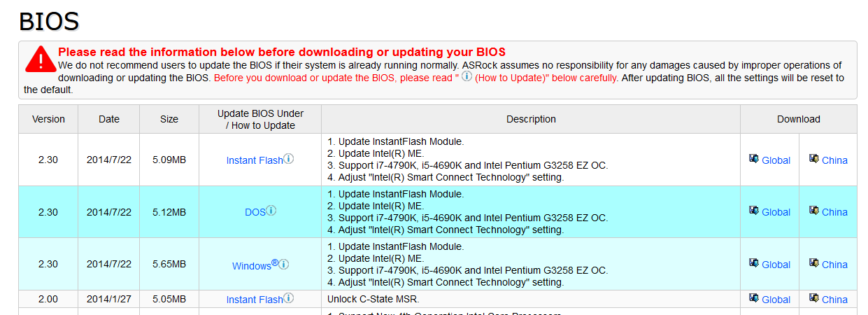Click download icon before Global in Windows row
This screenshot has width=868, height=315.
[x=754, y=263]
